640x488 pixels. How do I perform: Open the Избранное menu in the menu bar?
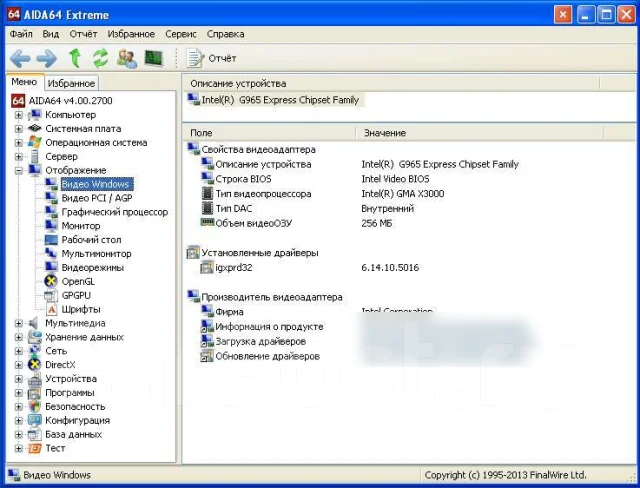coord(131,34)
